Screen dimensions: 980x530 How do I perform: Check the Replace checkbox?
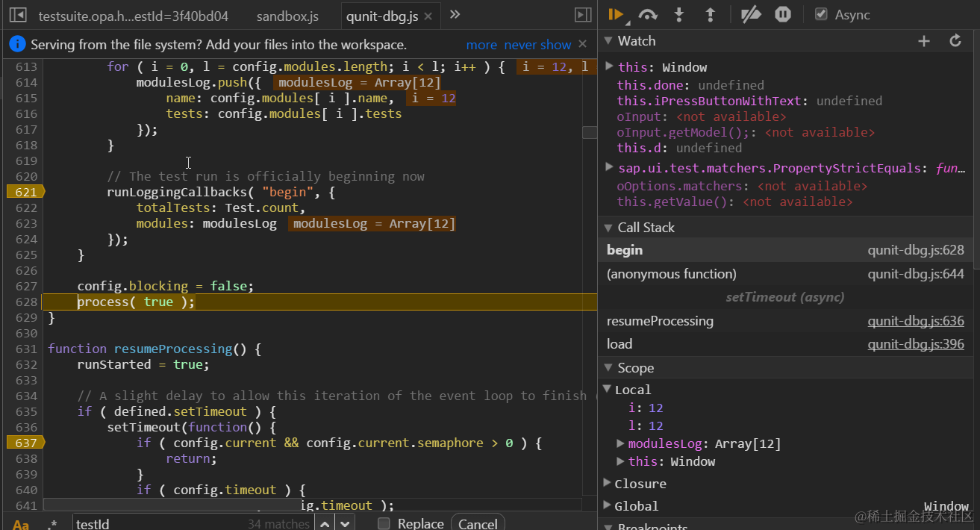(384, 524)
